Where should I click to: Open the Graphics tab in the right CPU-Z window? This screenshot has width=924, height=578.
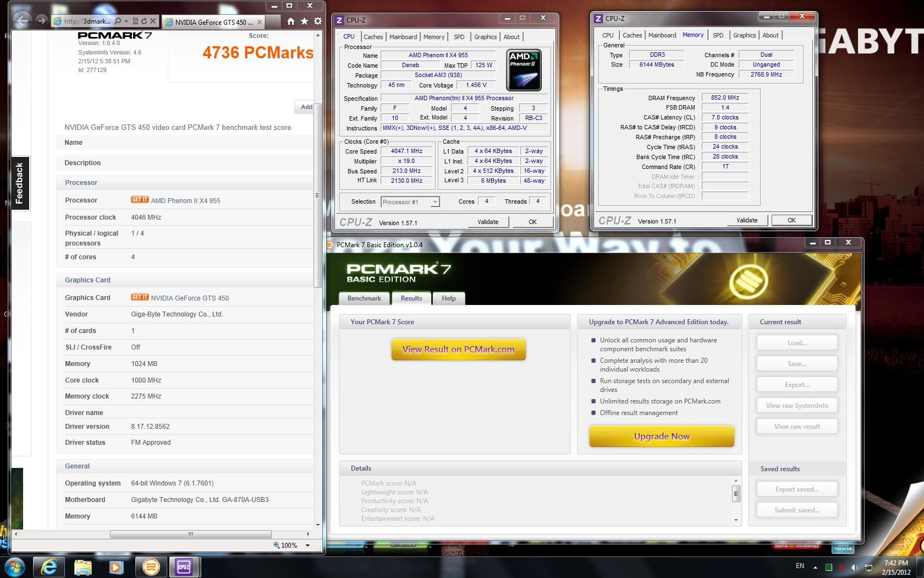tap(745, 35)
